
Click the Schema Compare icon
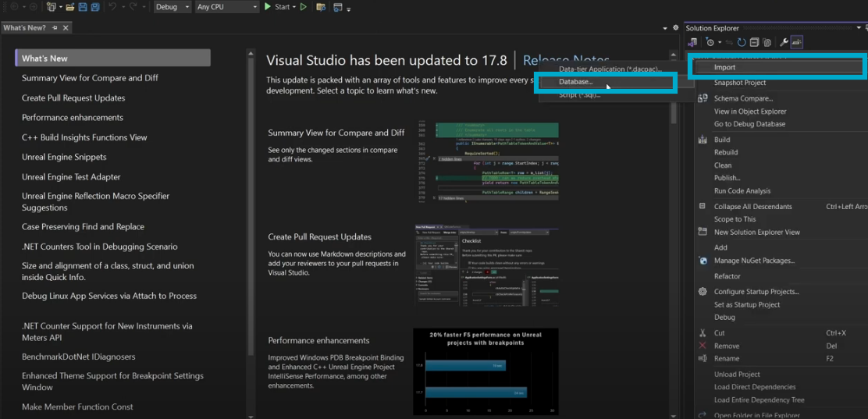tap(703, 98)
